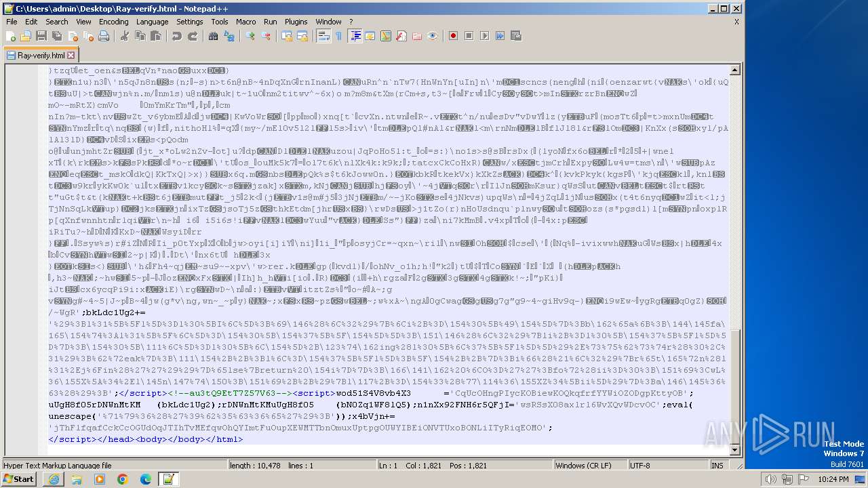Screen dimensions: 868x488
Task: Click the Windows (CR LF) status bar field
Action: [590, 466]
